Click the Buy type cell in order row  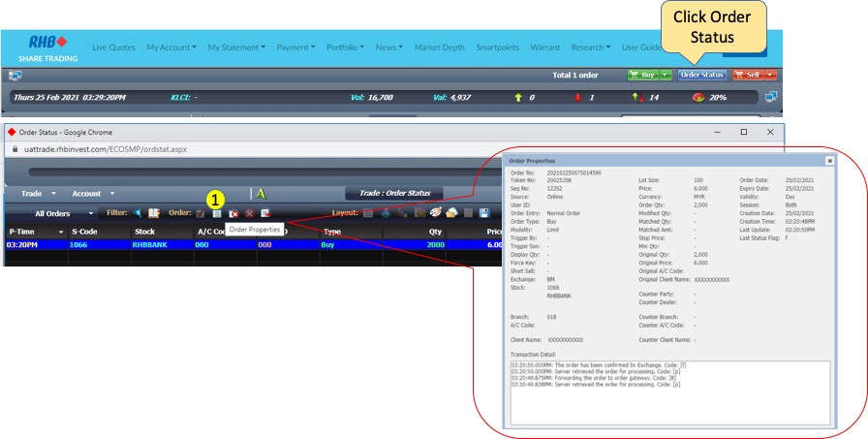pyautogui.click(x=351, y=244)
